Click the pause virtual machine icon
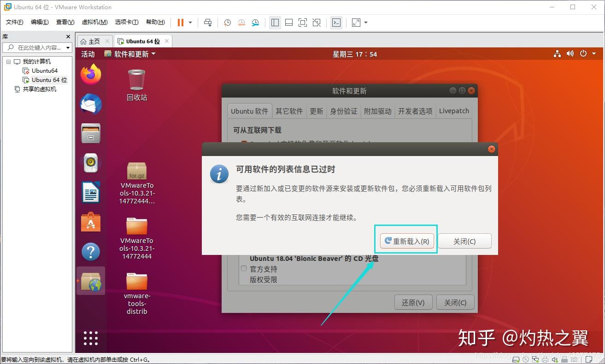This screenshot has width=605, height=364. [180, 23]
